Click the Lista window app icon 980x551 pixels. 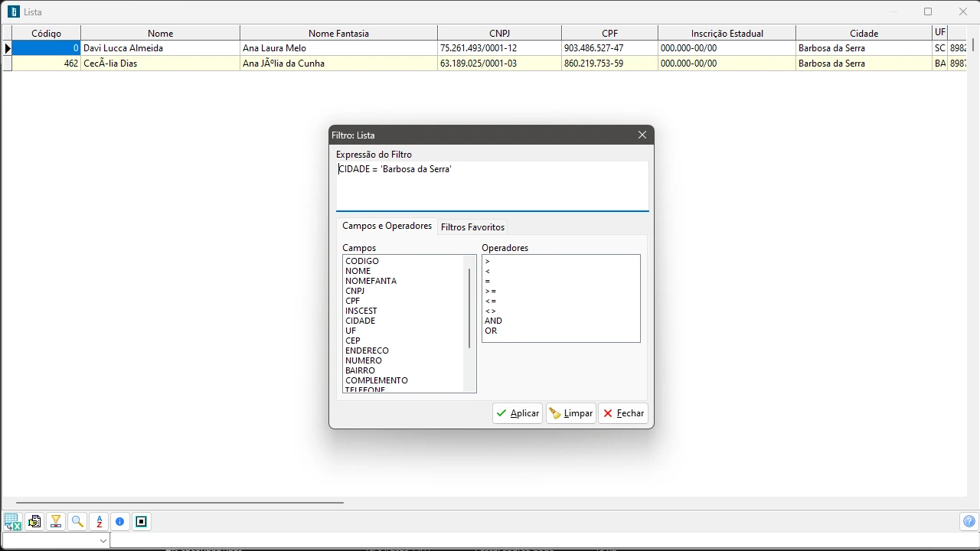click(13, 11)
